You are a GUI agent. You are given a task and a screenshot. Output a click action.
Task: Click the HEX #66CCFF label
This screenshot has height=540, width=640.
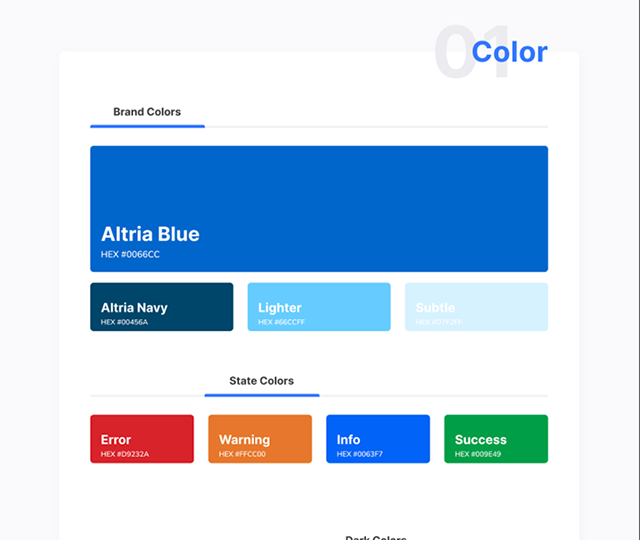[x=281, y=322]
